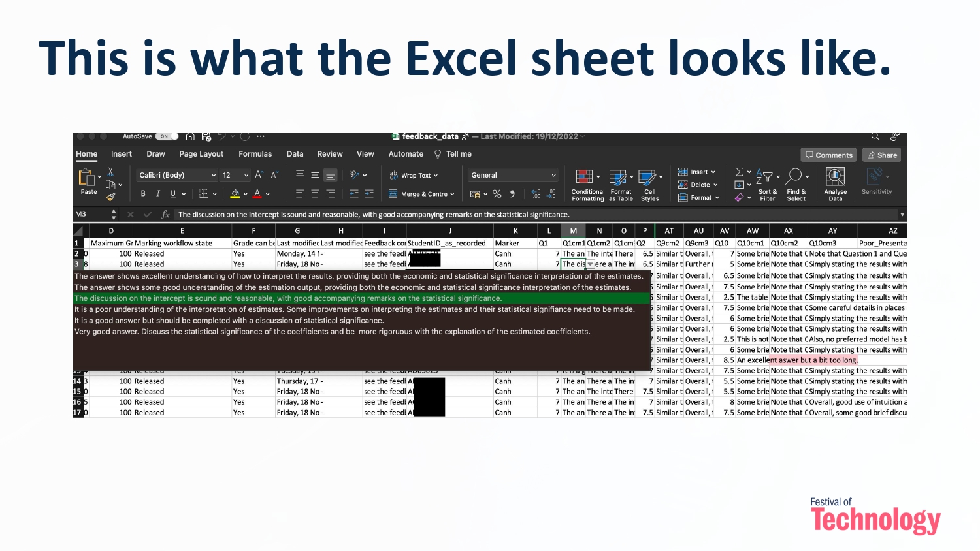This screenshot has width=980, height=551.
Task: Click the Paste clipboard icon
Action: [x=87, y=178]
